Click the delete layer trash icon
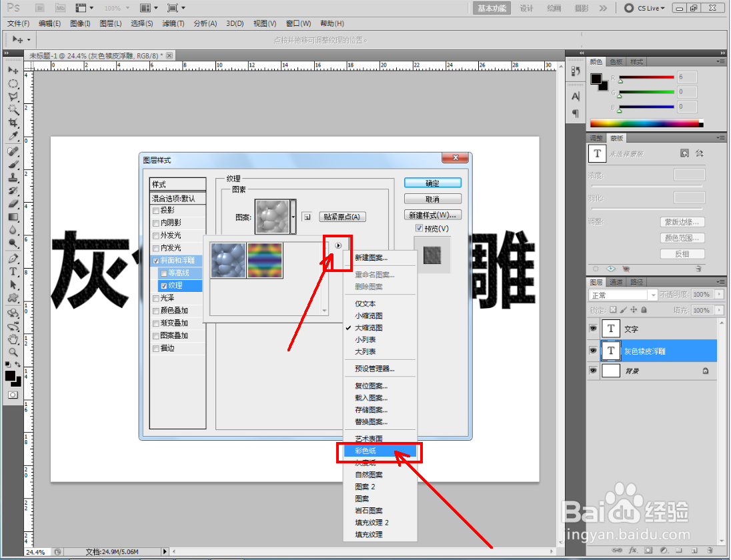 710,550
